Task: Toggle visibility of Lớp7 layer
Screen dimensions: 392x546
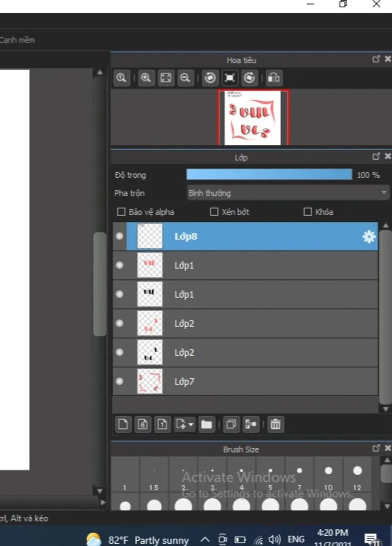Action: coord(119,381)
